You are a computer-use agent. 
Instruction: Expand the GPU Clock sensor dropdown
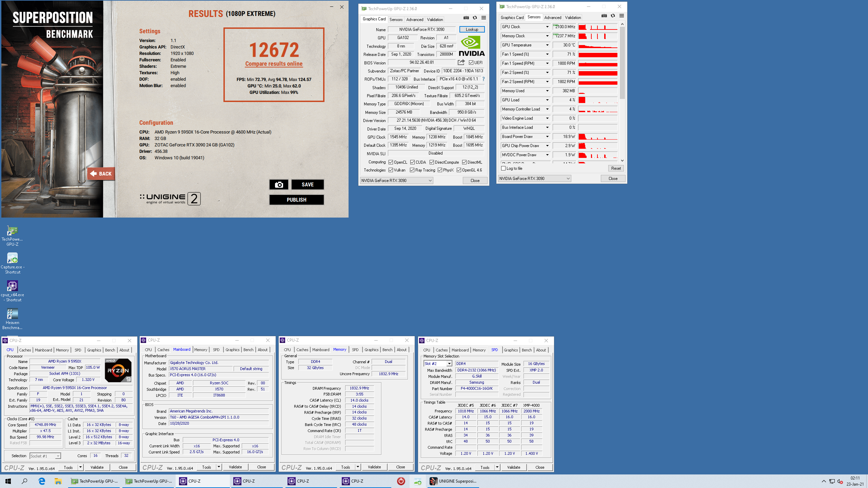tap(547, 27)
